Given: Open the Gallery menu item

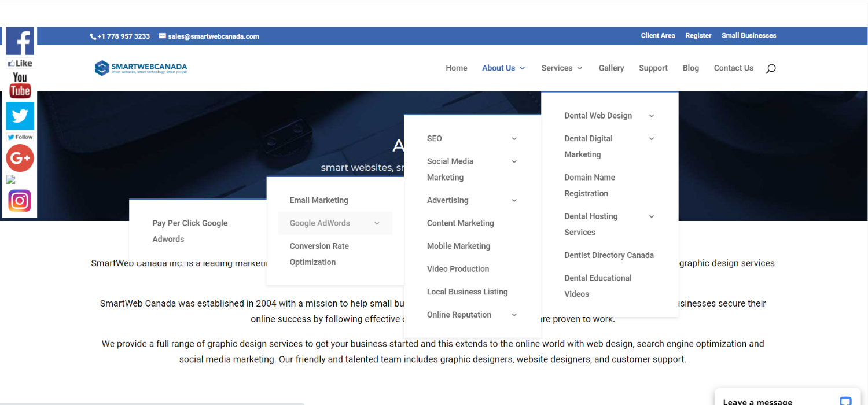Looking at the screenshot, I should [611, 68].
